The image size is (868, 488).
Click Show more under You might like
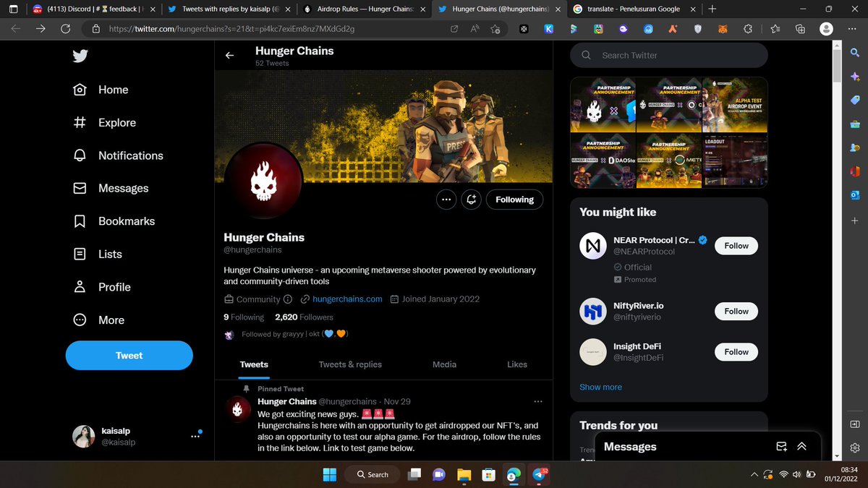pos(600,387)
